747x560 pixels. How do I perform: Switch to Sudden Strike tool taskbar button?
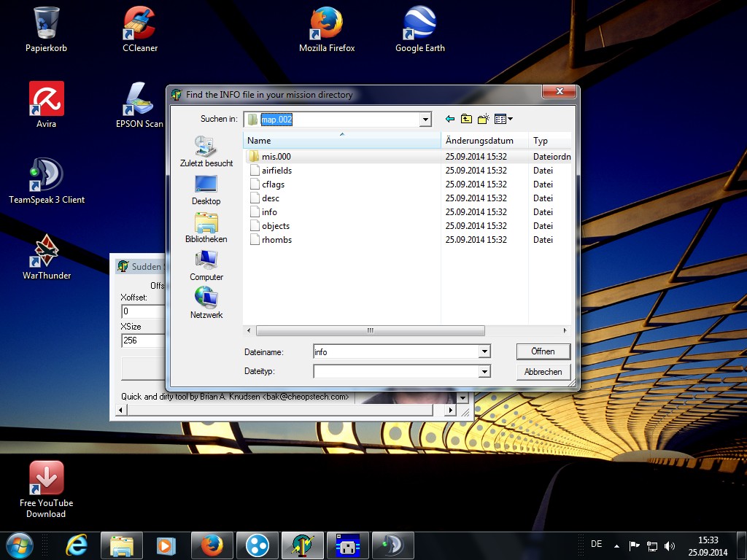[303, 545]
